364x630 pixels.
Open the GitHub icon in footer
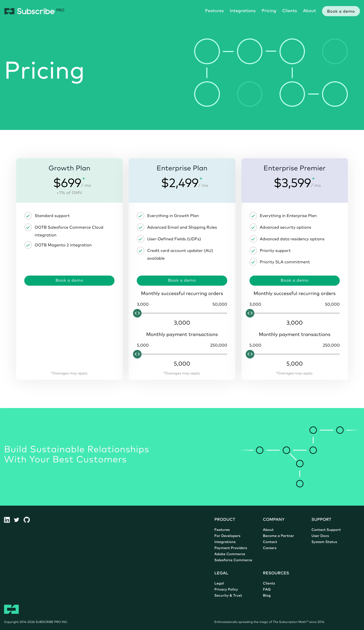tap(27, 520)
